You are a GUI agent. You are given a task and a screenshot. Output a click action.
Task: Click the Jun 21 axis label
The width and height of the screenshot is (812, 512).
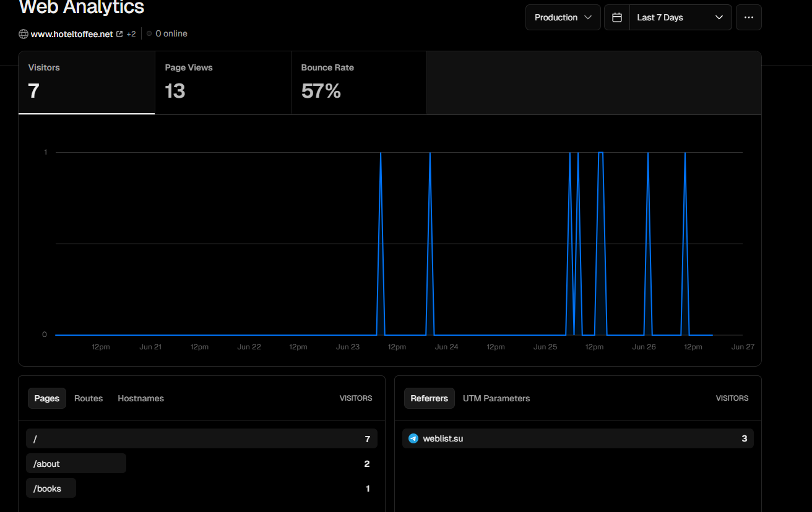pyautogui.click(x=150, y=347)
